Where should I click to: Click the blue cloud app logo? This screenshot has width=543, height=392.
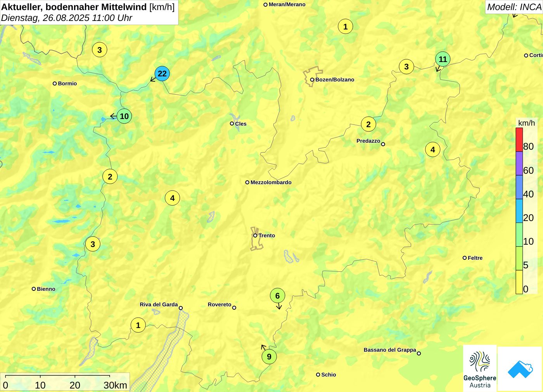[x=520, y=369]
